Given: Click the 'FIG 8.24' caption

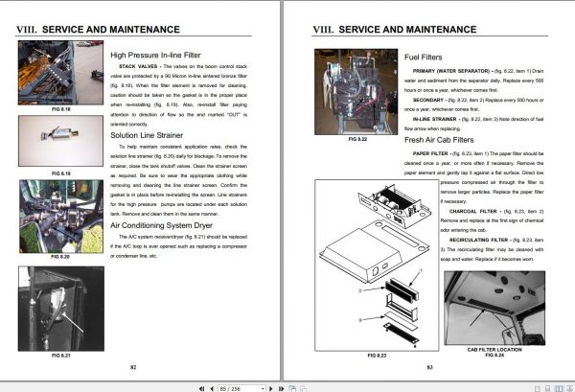Looking at the screenshot, I should click(x=494, y=355).
